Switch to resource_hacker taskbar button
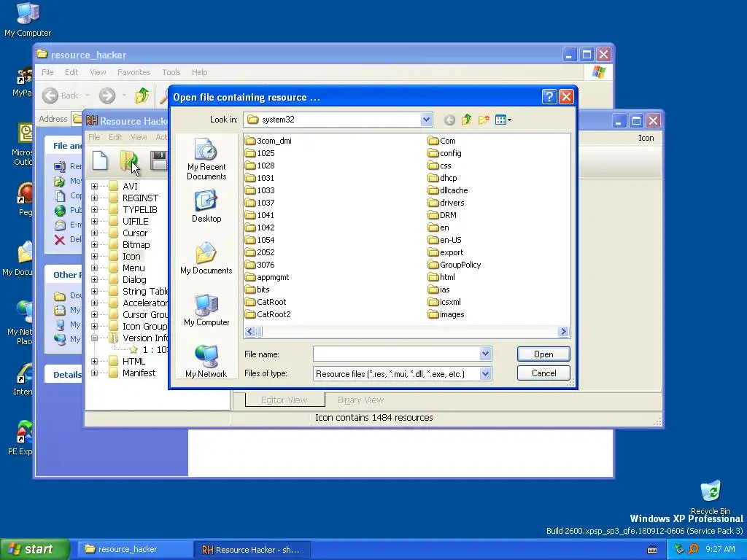Image resolution: width=747 pixels, height=560 pixels. (133, 549)
